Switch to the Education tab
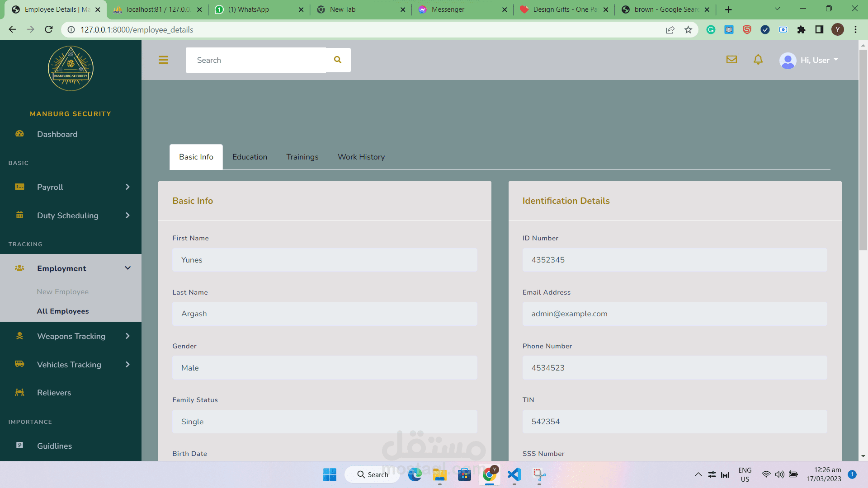The height and width of the screenshot is (488, 868). (x=250, y=157)
